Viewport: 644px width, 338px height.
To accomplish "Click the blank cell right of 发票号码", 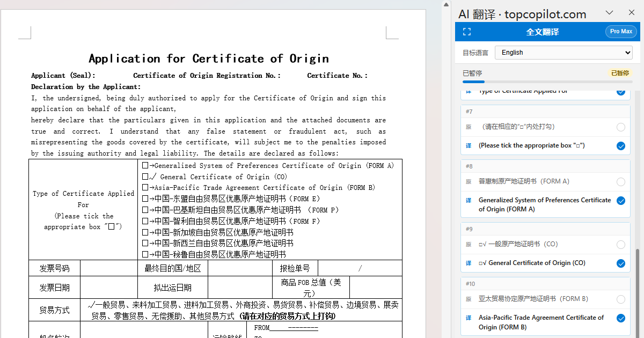I will 109,268.
